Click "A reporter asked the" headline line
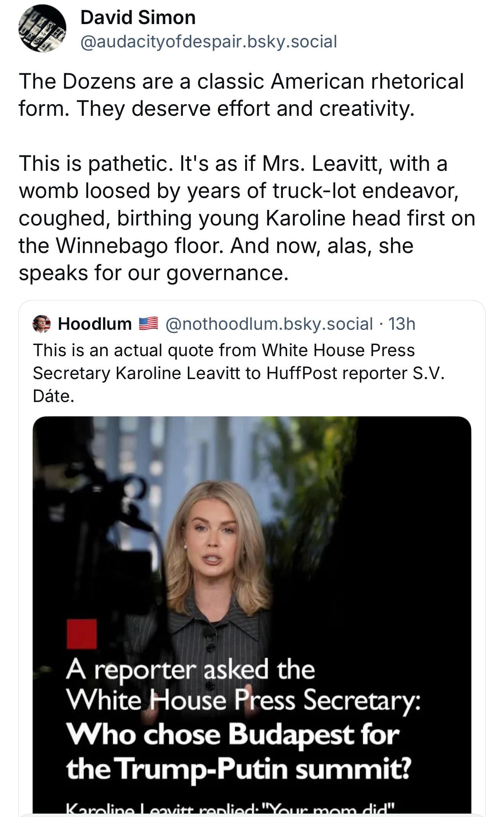Image resolution: width=504 pixels, height=817 pixels. click(x=190, y=670)
